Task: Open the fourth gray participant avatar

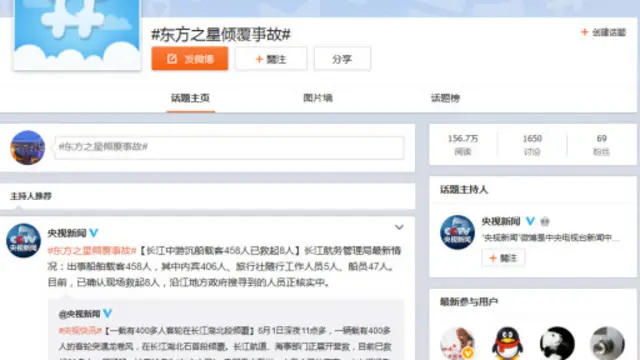Action: (x=607, y=343)
